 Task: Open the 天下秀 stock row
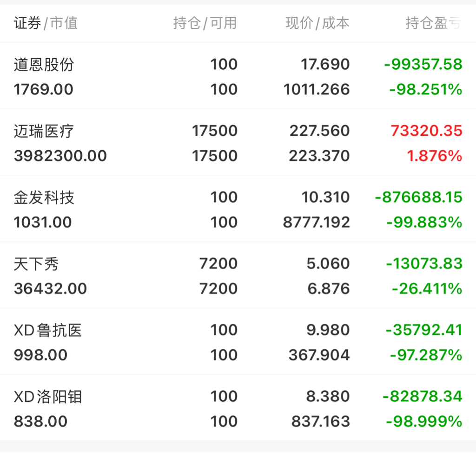pyautogui.click(x=238, y=275)
